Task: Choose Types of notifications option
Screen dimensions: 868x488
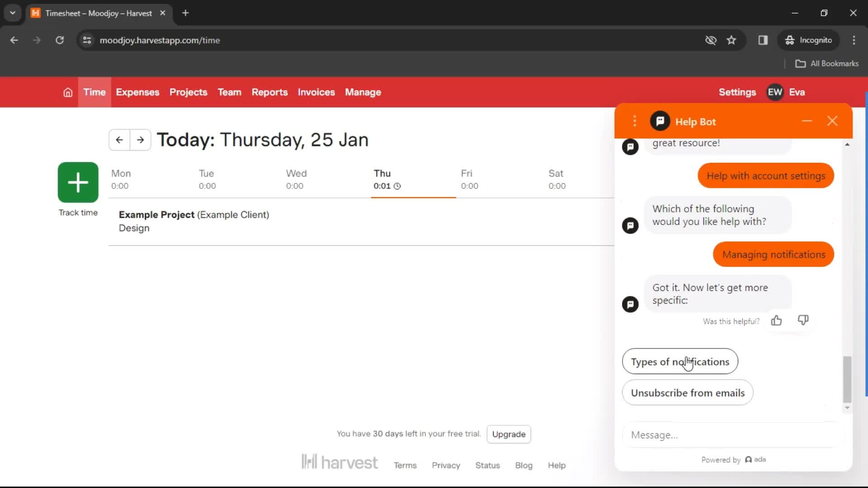Action: (680, 361)
